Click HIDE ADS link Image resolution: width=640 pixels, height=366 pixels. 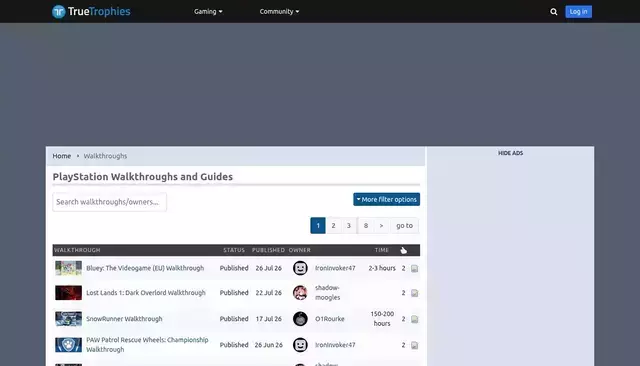click(510, 153)
